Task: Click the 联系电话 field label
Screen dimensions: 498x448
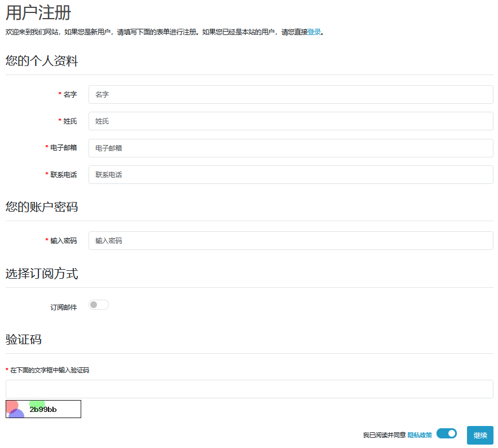Action: [x=63, y=175]
